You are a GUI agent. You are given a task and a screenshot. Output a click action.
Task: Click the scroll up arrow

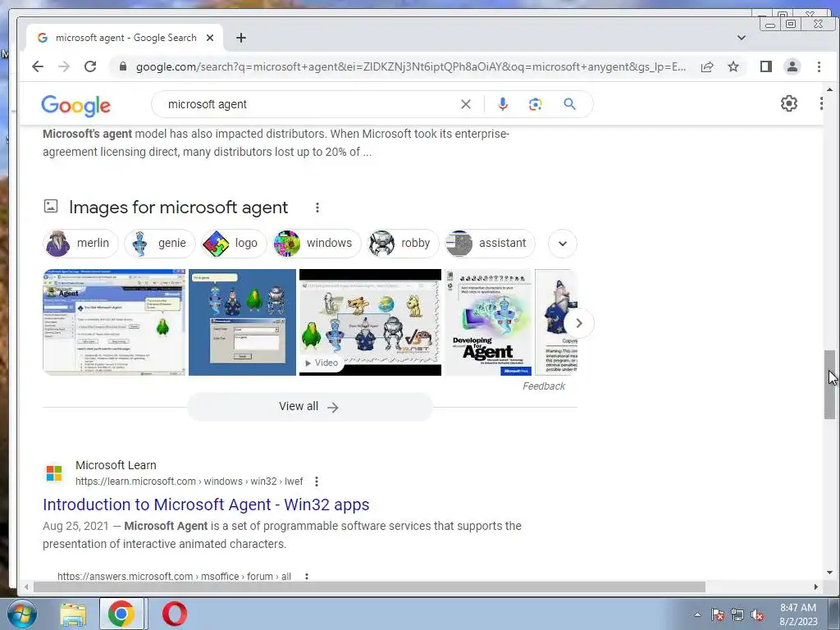click(830, 89)
